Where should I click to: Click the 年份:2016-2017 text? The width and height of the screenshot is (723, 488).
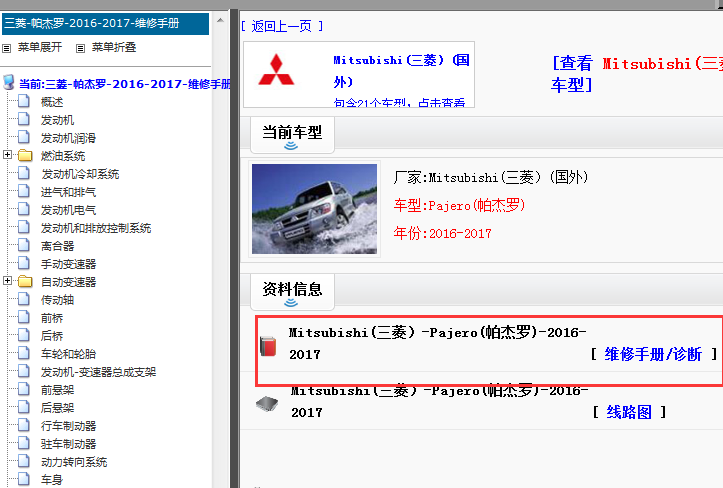pyautogui.click(x=442, y=233)
